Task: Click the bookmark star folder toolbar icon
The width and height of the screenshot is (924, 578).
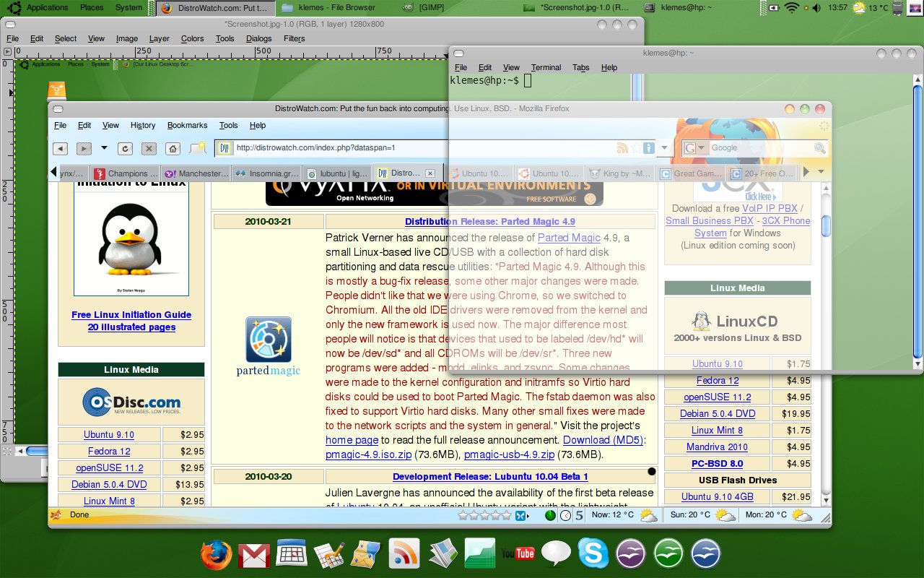Action: (198, 148)
